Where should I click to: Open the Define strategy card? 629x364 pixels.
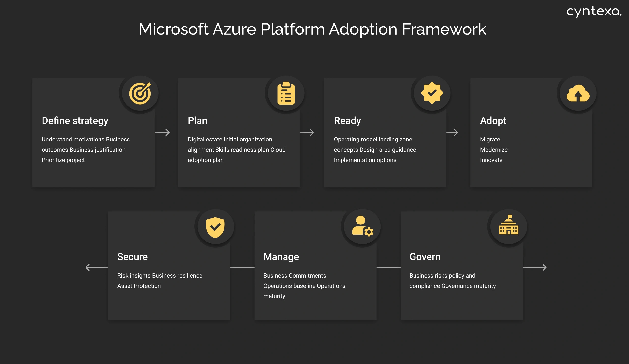(x=93, y=136)
